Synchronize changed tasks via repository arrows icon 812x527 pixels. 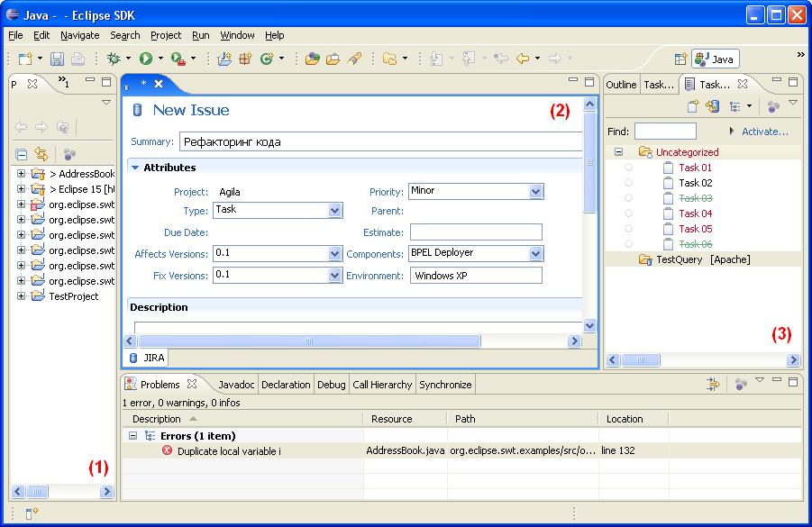click(713, 106)
